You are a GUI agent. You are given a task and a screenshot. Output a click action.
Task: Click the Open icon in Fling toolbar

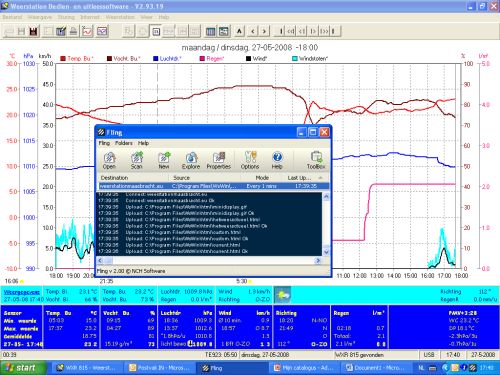point(109,160)
